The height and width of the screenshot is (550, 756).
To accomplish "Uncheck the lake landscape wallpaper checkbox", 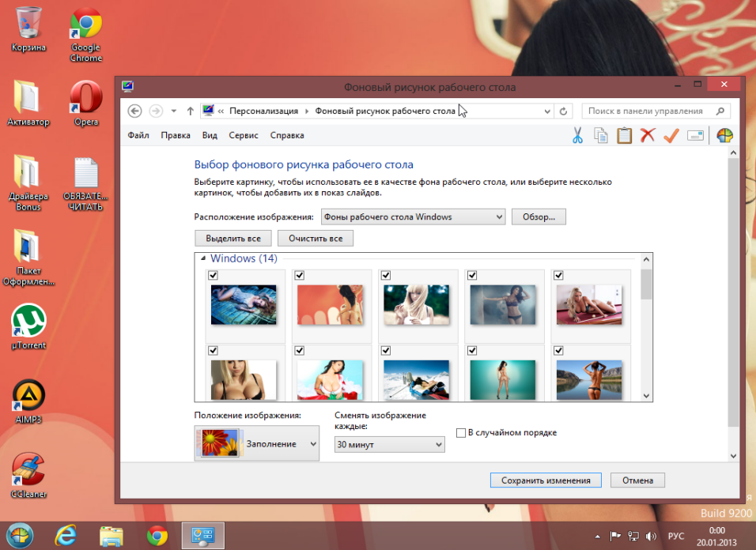I will [x=558, y=351].
